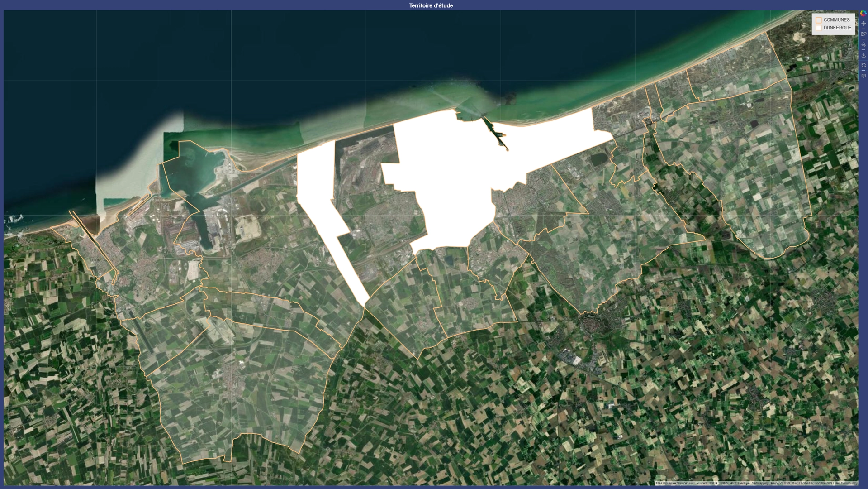Hide the DUNKERQUE layer via its legend entry

tap(819, 28)
